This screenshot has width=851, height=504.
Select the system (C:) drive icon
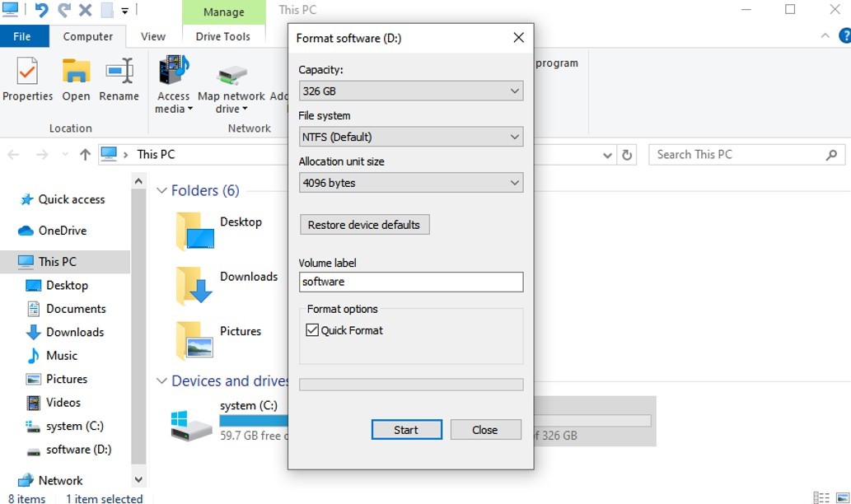click(x=192, y=423)
